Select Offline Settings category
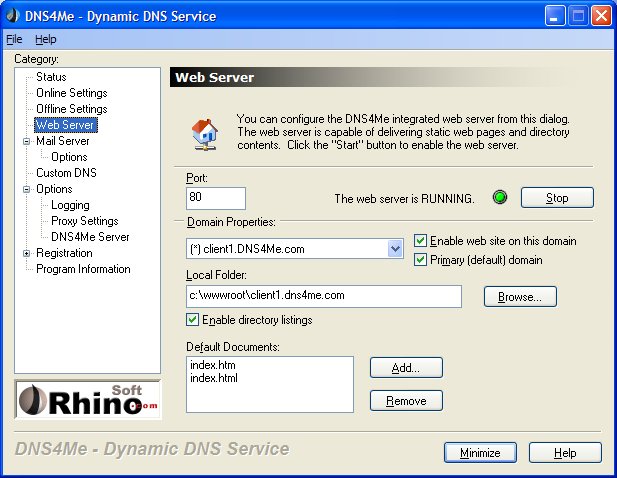 pyautogui.click(x=72, y=109)
